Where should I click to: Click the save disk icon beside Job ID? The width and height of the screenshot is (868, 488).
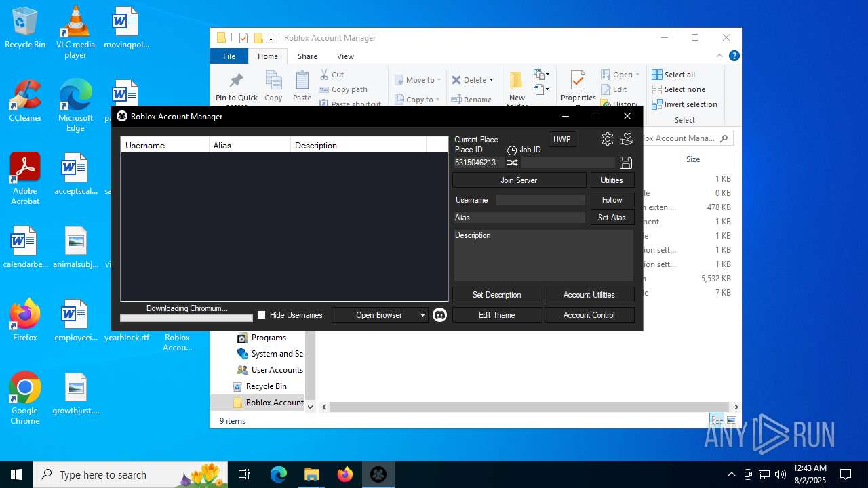coord(626,163)
